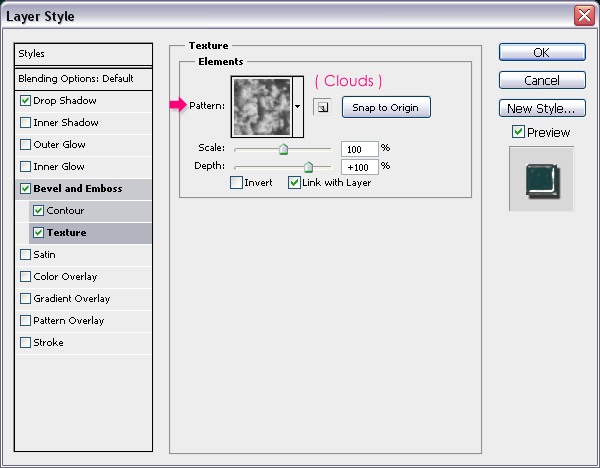
Task: Click the Clouds pattern thumbnail
Action: 261,106
